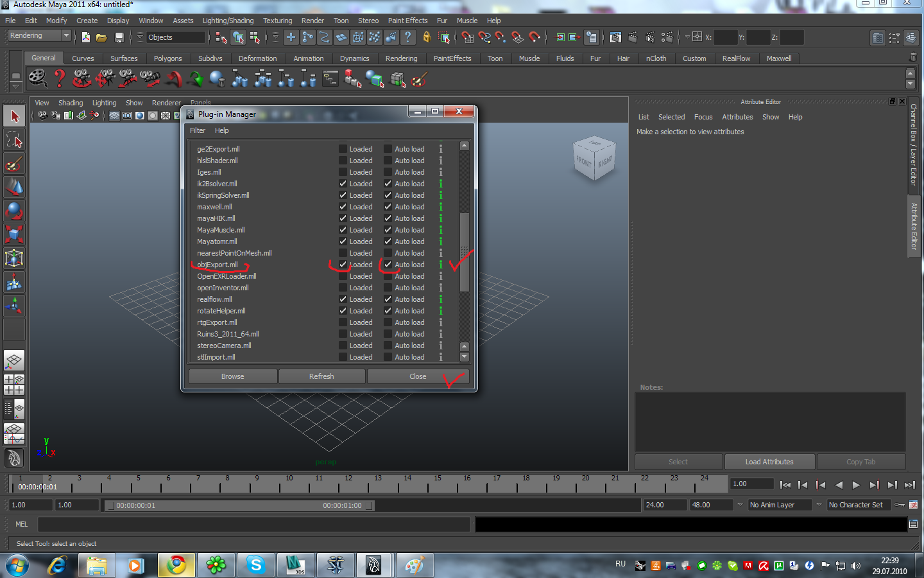
Task: Save the scene with the disk icon
Action: pos(119,37)
